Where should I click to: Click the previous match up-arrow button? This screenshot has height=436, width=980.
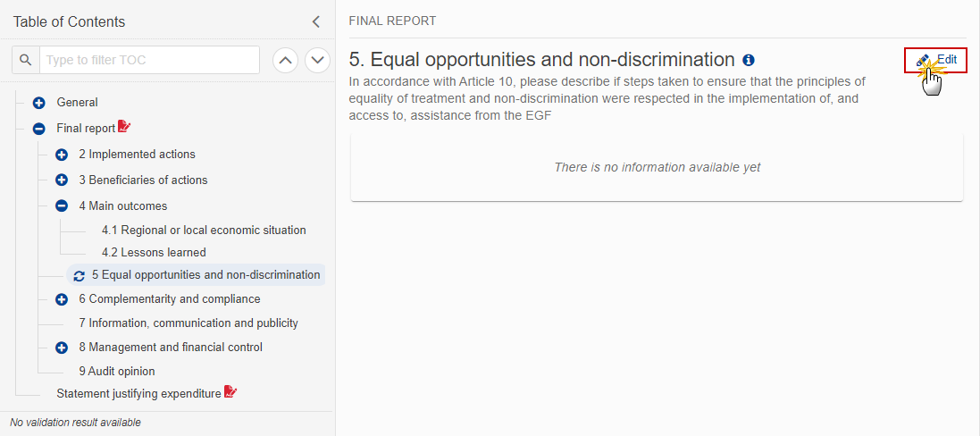click(x=285, y=60)
